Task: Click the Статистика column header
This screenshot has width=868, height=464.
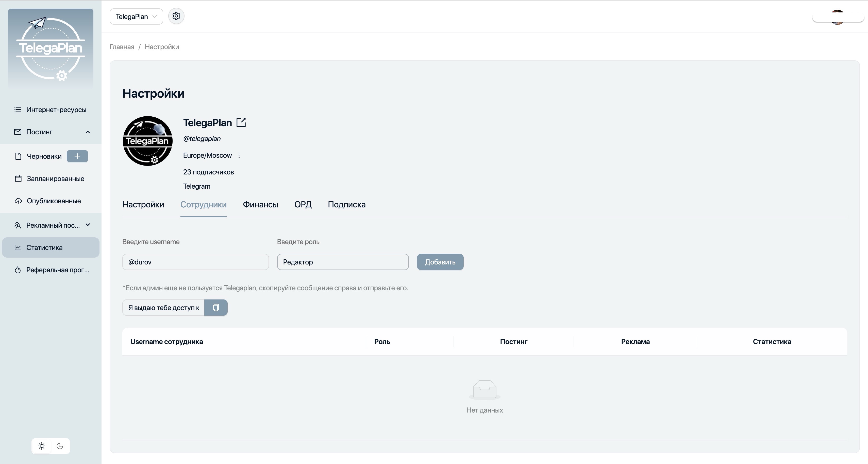Action: [772, 342]
